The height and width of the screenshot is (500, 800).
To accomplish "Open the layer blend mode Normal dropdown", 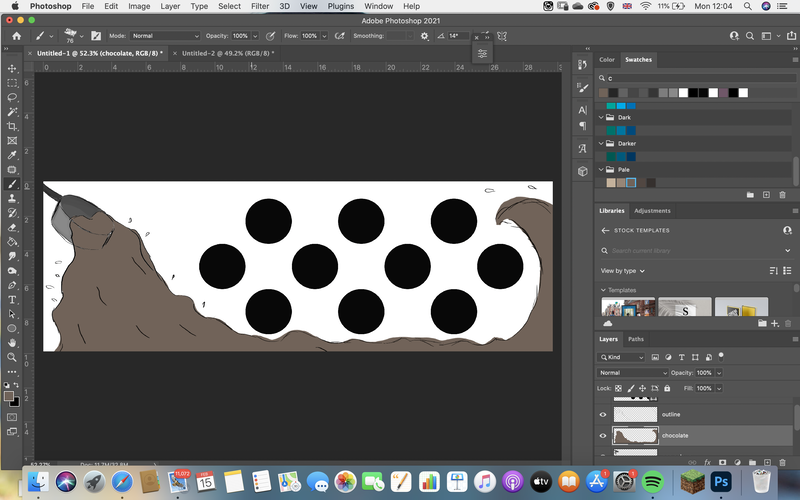I will click(x=632, y=373).
